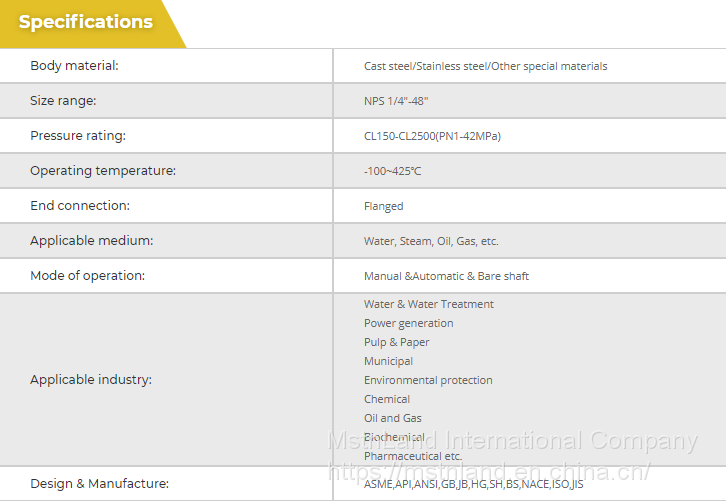
Task: Select the Mode of operation label
Action: (x=87, y=276)
